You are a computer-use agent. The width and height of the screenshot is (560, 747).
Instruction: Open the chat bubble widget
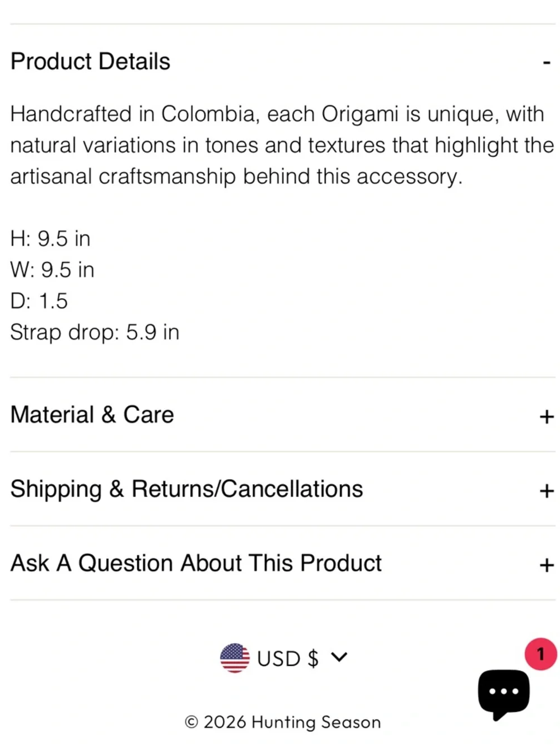[x=503, y=693]
